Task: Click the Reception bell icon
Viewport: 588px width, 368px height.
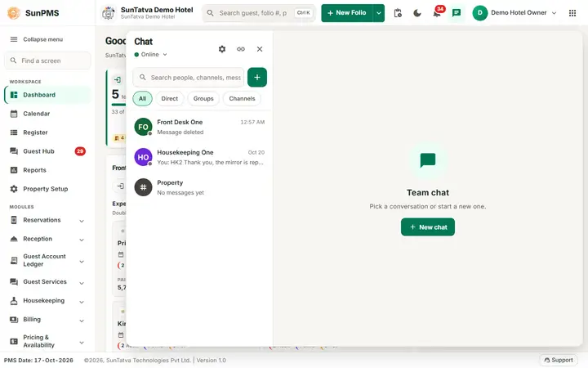Action: click(14, 239)
